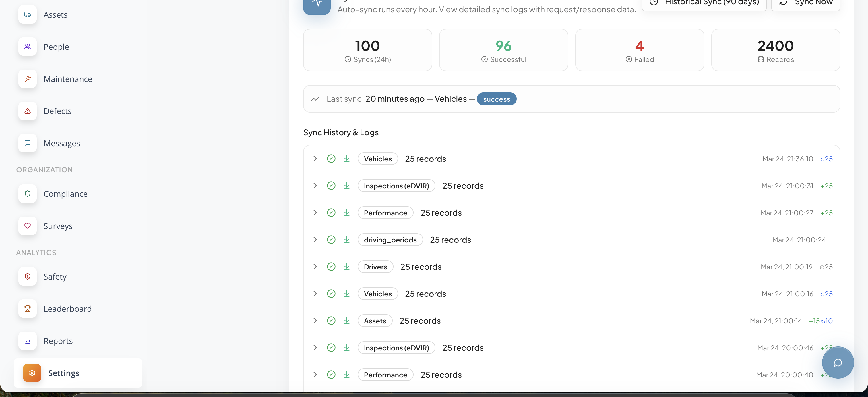
Task: Expand the Assets sync log row
Action: coord(315,320)
